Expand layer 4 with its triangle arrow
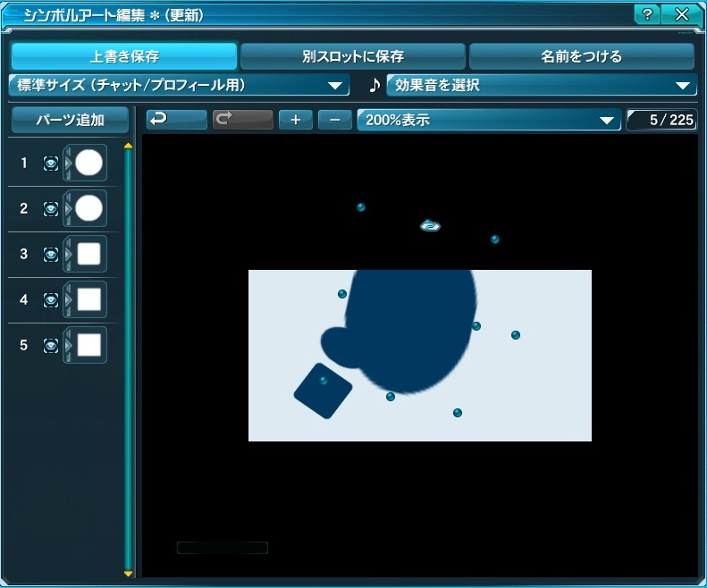The width and height of the screenshot is (707, 588). pyautogui.click(x=68, y=300)
